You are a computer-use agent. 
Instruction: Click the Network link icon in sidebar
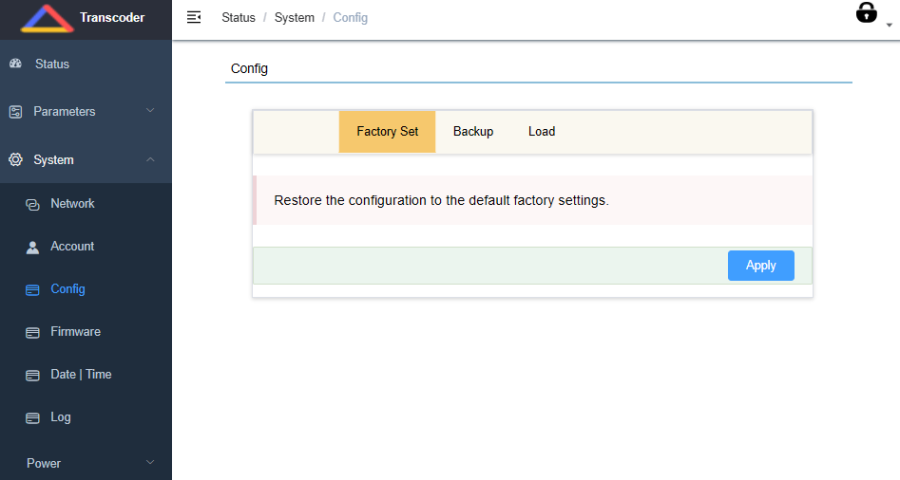tap(32, 204)
